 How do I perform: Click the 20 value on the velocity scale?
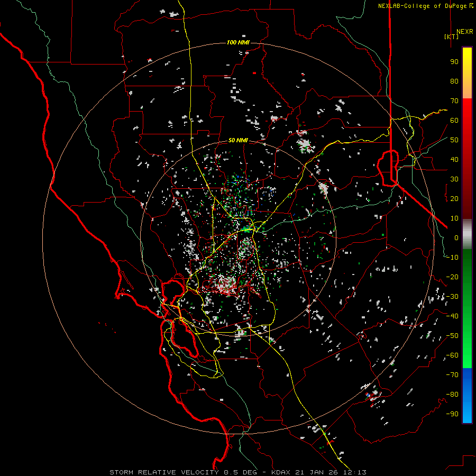coord(454,199)
